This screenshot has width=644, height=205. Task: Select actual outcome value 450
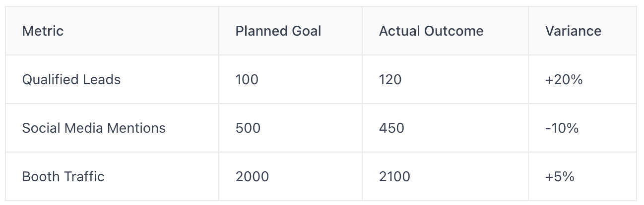point(391,128)
